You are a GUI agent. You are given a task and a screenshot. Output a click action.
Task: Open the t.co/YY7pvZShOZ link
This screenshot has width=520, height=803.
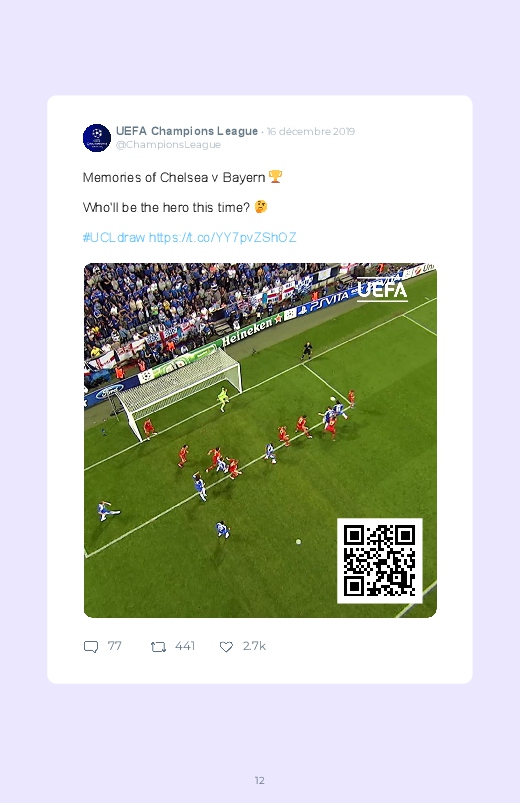click(222, 238)
